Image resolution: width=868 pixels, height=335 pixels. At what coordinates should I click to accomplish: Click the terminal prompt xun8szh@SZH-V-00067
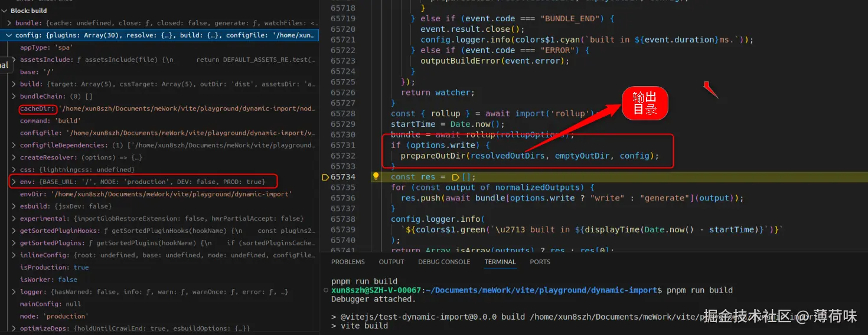pos(375,290)
